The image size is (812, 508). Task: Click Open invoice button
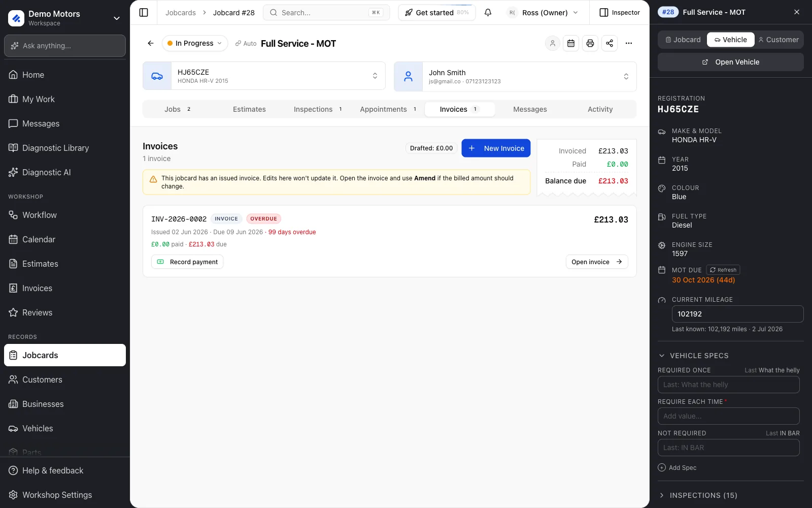pos(597,262)
